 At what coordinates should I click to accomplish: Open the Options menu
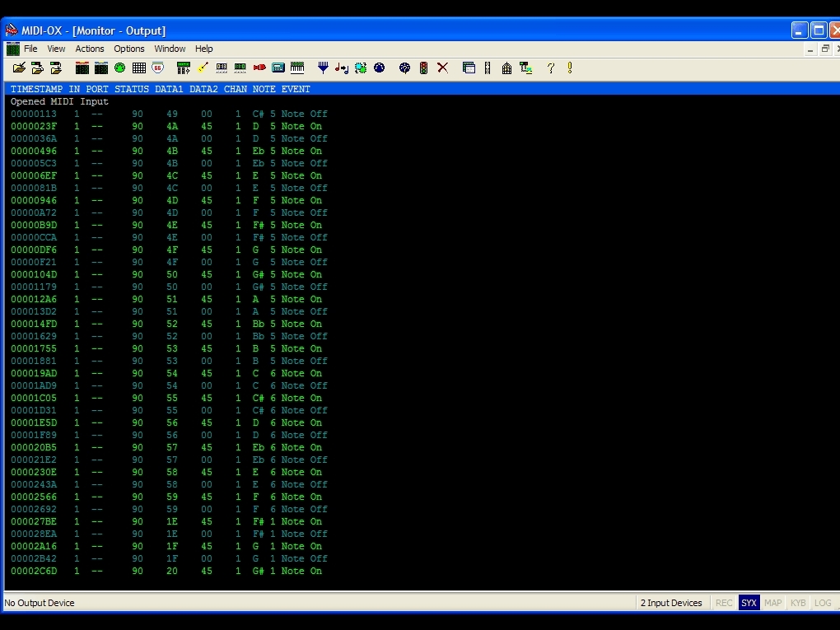click(x=129, y=49)
